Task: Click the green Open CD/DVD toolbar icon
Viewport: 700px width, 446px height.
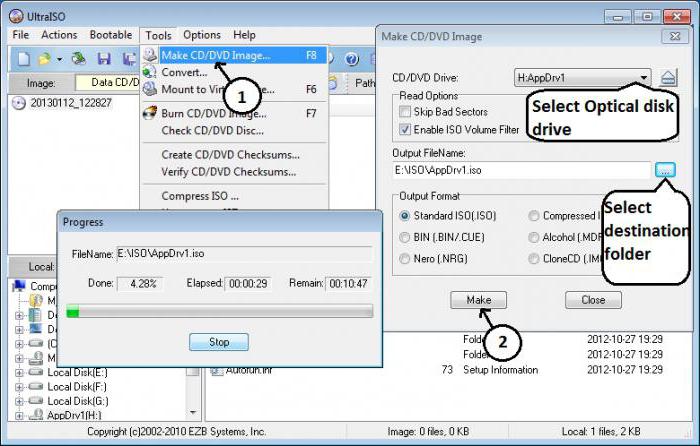Action: point(79,58)
